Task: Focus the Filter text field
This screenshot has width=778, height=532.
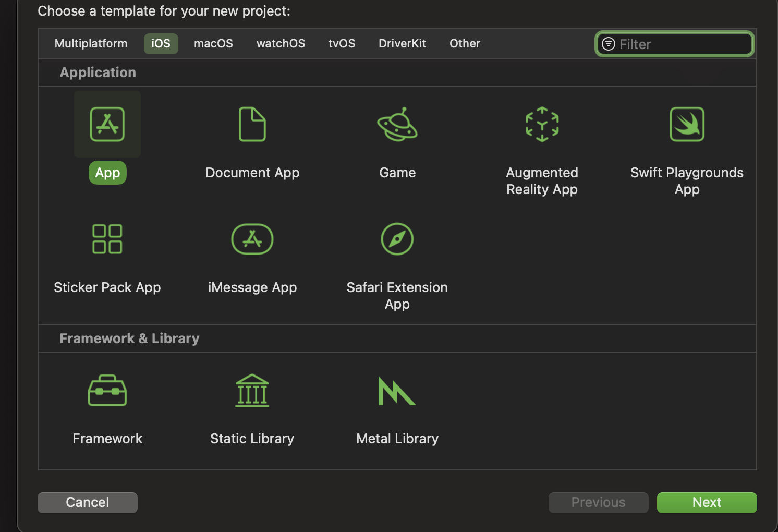Action: [x=675, y=44]
